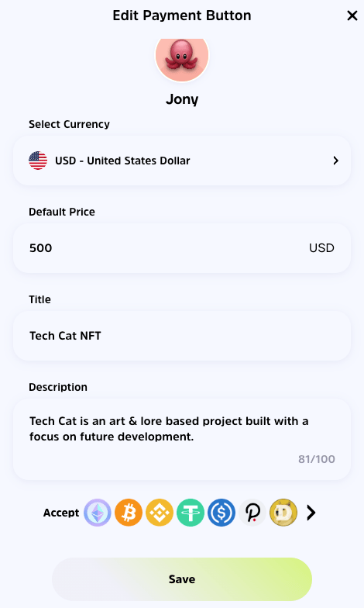The width and height of the screenshot is (364, 608).
Task: Expand more accepted coins with the arrow
Action: pyautogui.click(x=311, y=513)
